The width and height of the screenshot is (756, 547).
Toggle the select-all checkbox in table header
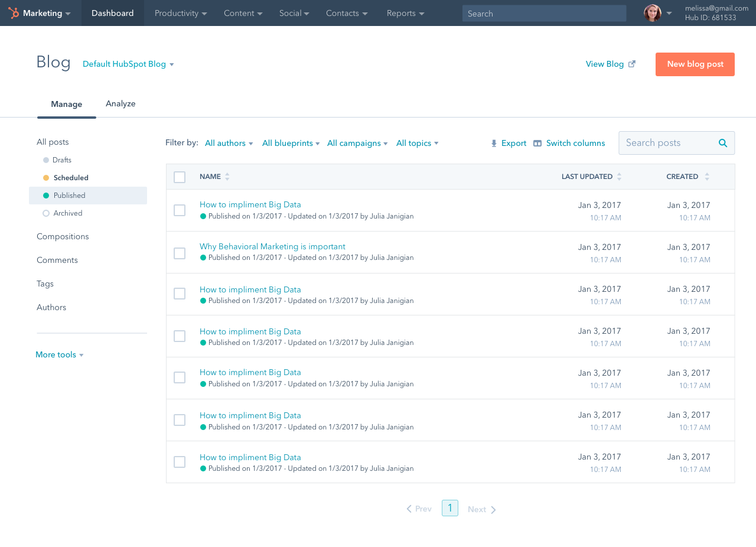point(180,177)
